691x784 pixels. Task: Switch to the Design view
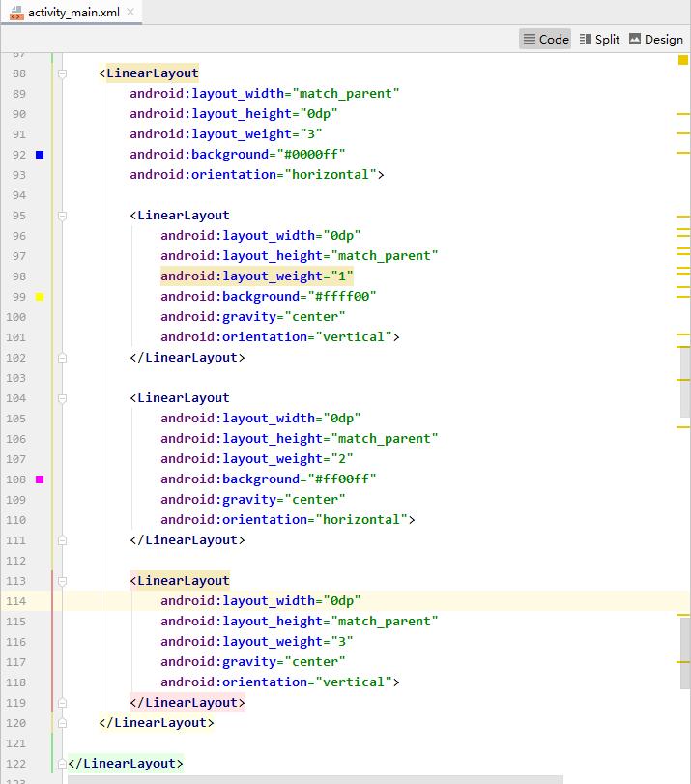pyautogui.click(x=656, y=39)
